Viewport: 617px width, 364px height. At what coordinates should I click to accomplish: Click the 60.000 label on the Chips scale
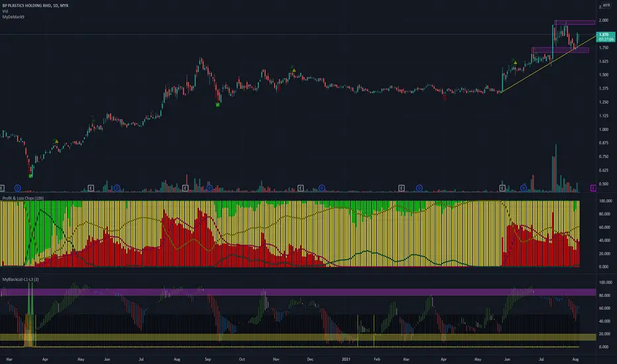pyautogui.click(x=605, y=227)
